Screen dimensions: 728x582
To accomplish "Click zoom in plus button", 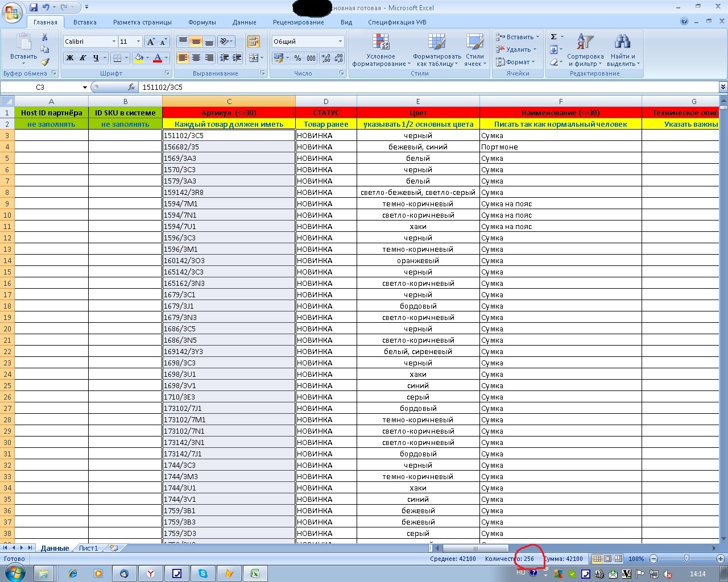I will [720, 559].
